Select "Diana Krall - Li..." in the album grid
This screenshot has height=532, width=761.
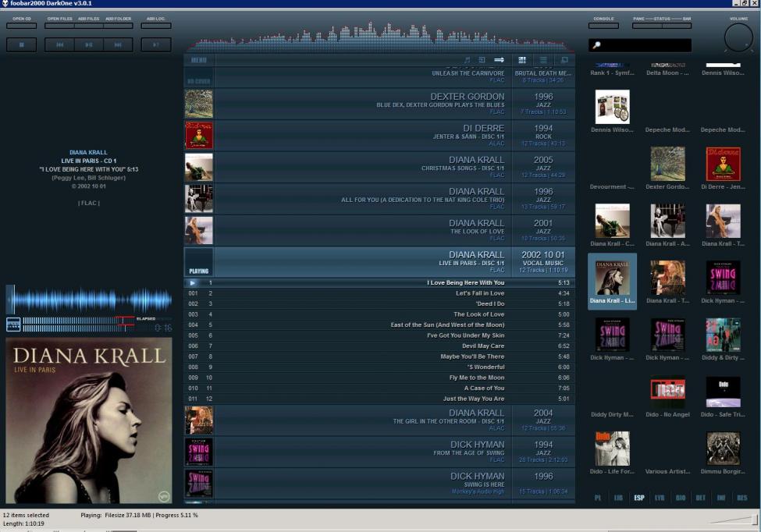point(612,282)
